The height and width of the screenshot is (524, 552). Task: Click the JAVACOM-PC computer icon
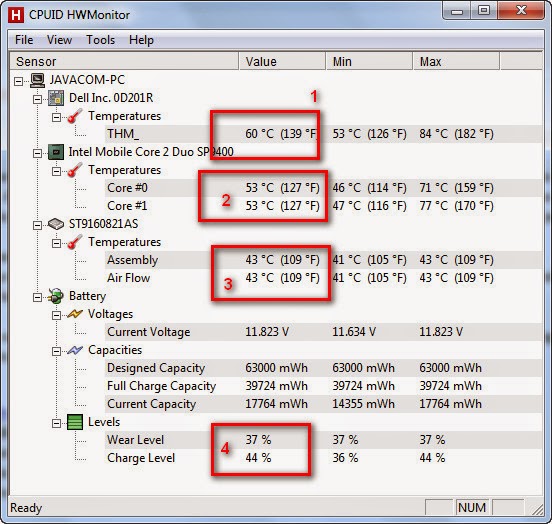point(37,80)
